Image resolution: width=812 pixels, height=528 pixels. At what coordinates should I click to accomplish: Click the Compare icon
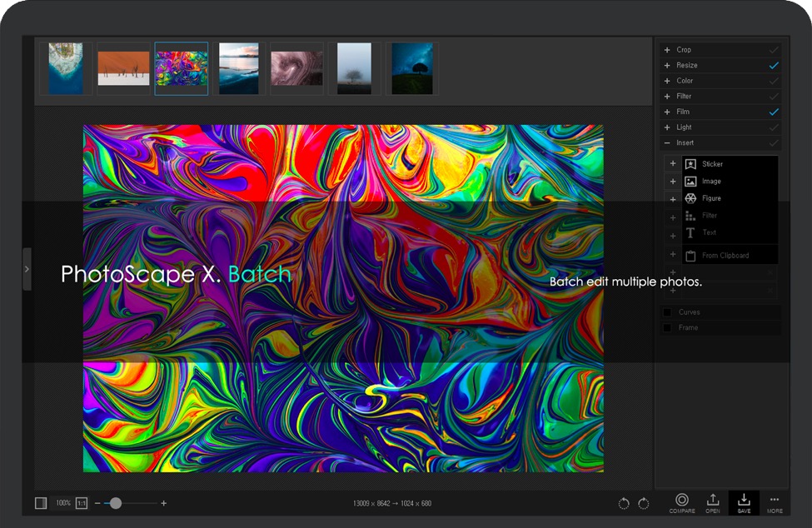click(x=681, y=501)
